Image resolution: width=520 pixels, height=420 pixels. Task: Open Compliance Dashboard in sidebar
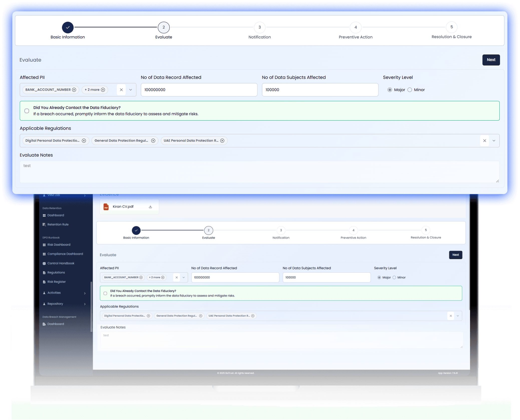click(x=65, y=254)
